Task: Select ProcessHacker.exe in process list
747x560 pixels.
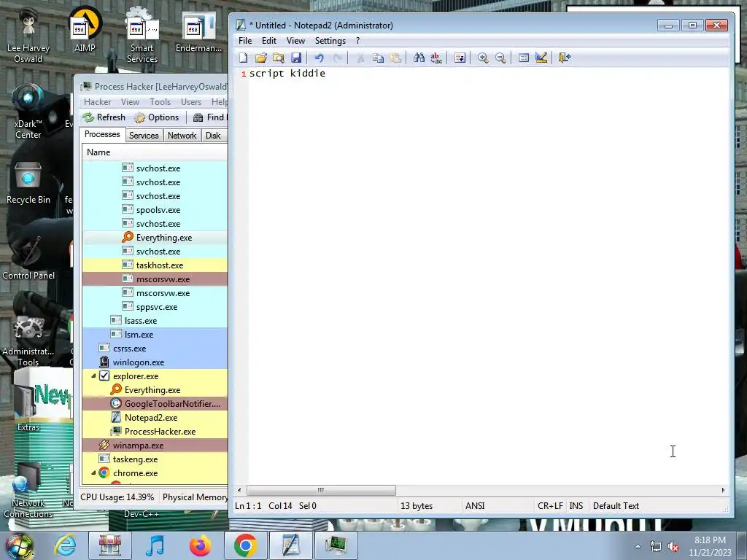Action: (155, 432)
